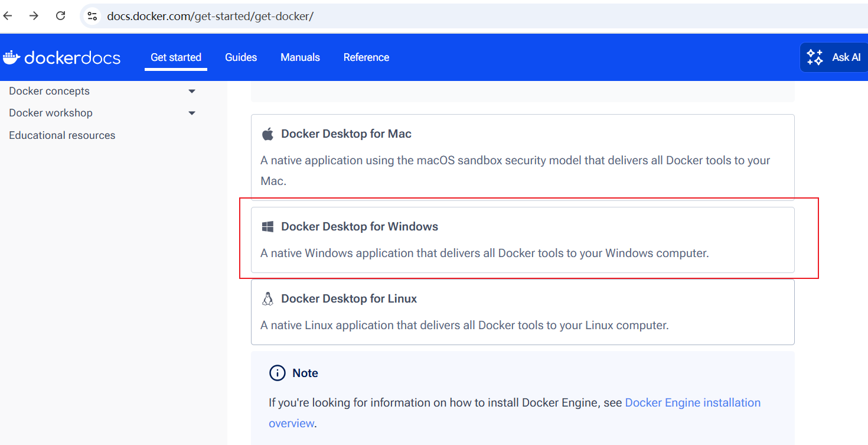Switch to the Reference tab

(x=366, y=57)
